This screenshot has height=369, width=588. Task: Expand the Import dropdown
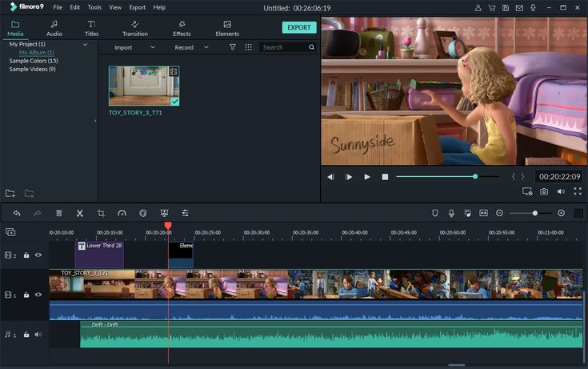(x=153, y=47)
